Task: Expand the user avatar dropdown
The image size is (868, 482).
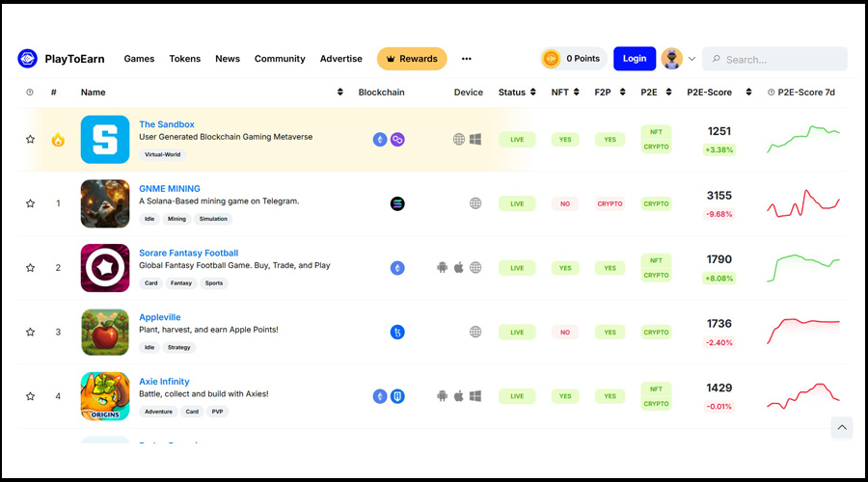Action: [692, 59]
